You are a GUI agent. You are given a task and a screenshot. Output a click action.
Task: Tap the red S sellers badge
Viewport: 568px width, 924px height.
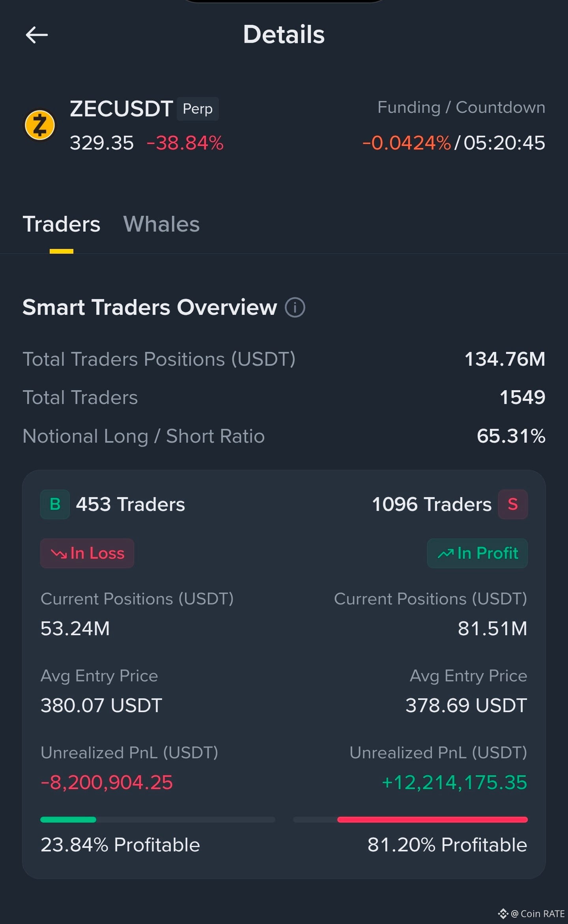click(513, 504)
